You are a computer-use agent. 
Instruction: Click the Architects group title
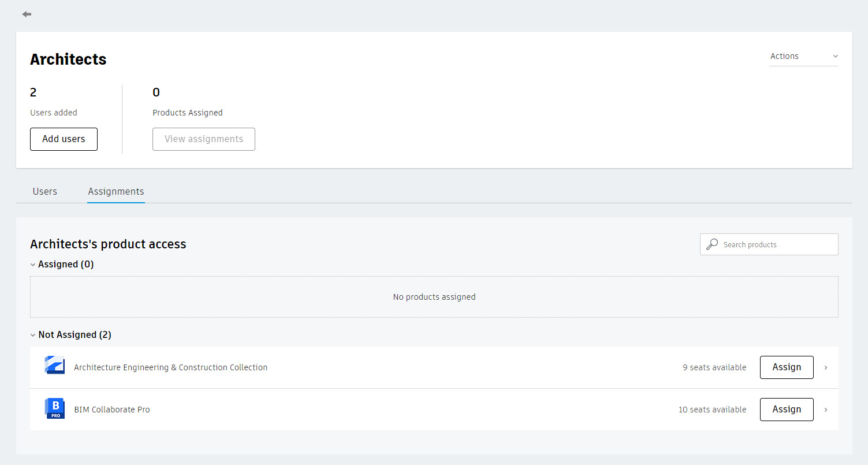tap(68, 59)
